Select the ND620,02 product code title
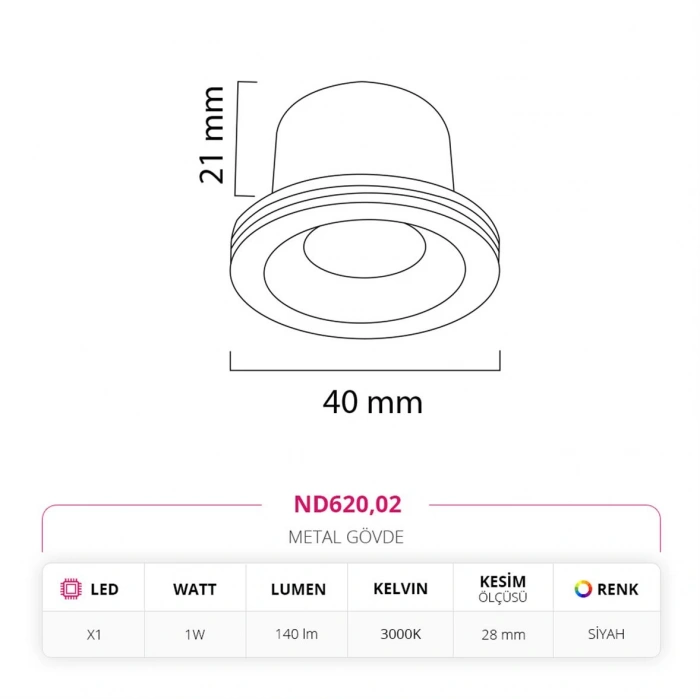The height and width of the screenshot is (700, 700). pos(350,506)
